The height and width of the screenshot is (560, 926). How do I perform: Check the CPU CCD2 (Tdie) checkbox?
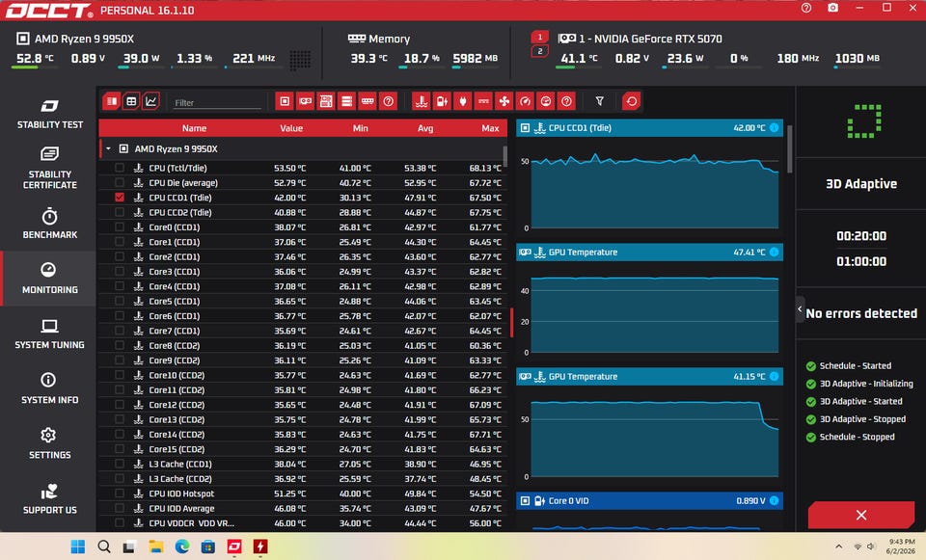[x=120, y=212]
